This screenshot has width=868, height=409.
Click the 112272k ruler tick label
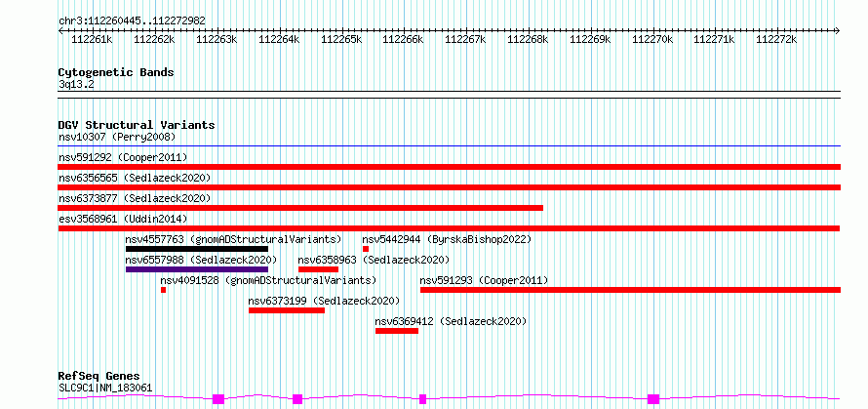coord(776,39)
